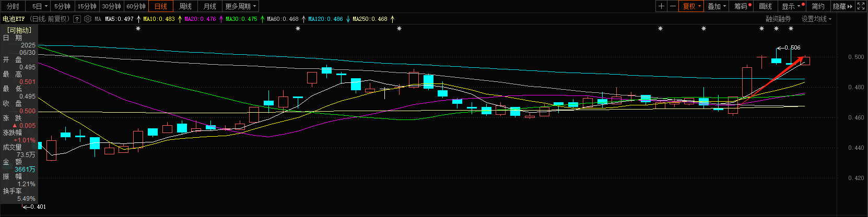Screen dimensions: 868x217
Task: Switch to 周线 weekly chart tab
Action: point(185,6)
